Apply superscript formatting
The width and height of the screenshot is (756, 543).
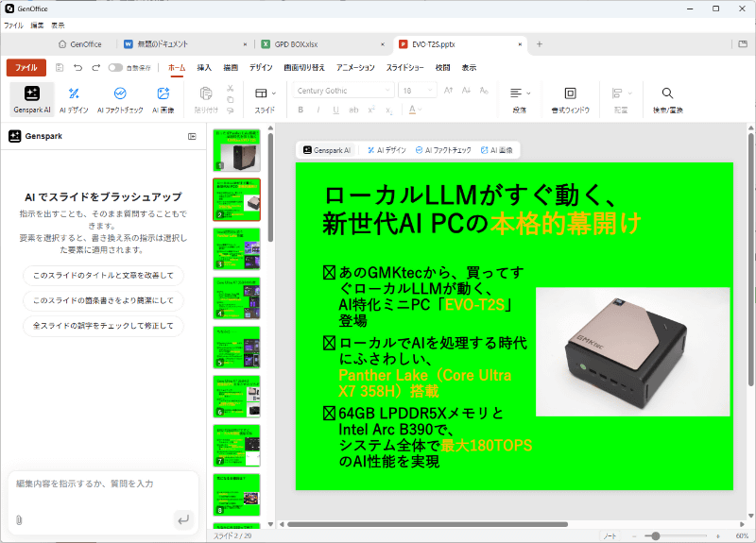[x=371, y=110]
